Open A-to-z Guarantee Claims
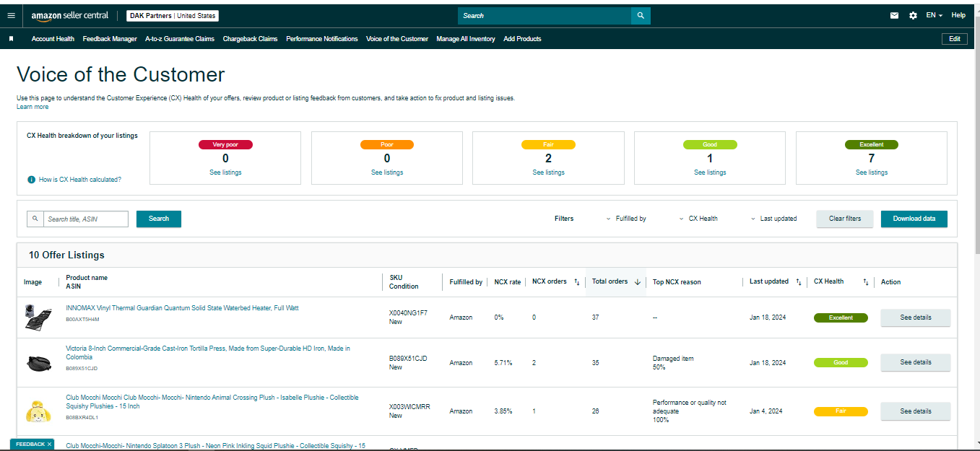980x451 pixels. coord(180,39)
